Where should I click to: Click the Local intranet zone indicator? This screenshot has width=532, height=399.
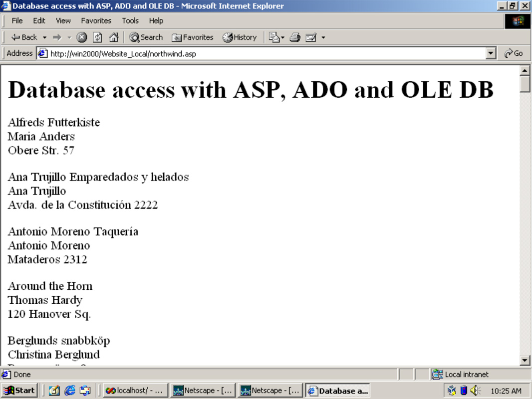coord(461,374)
